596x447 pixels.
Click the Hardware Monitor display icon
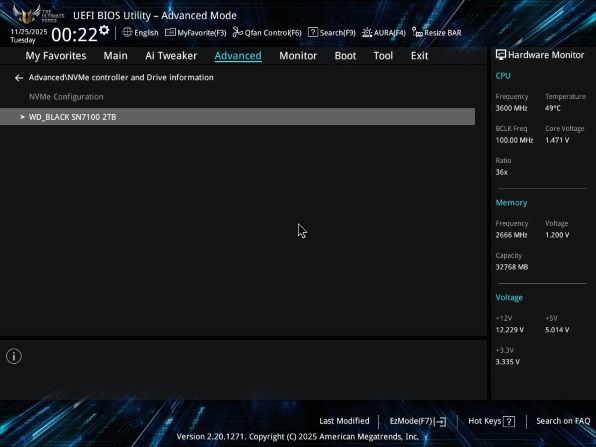coord(501,55)
